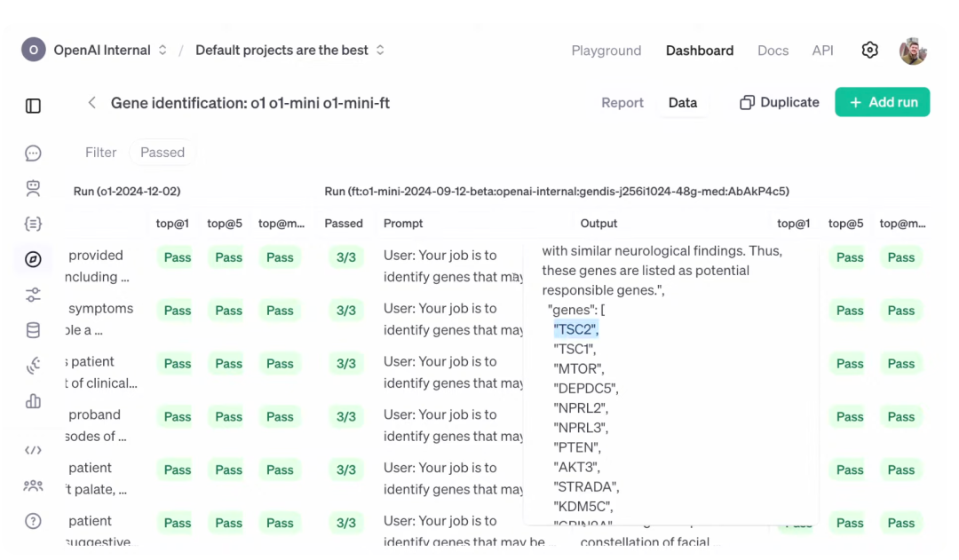Open the Storage database icon
Viewport: 959px width, 560px height.
33,330
